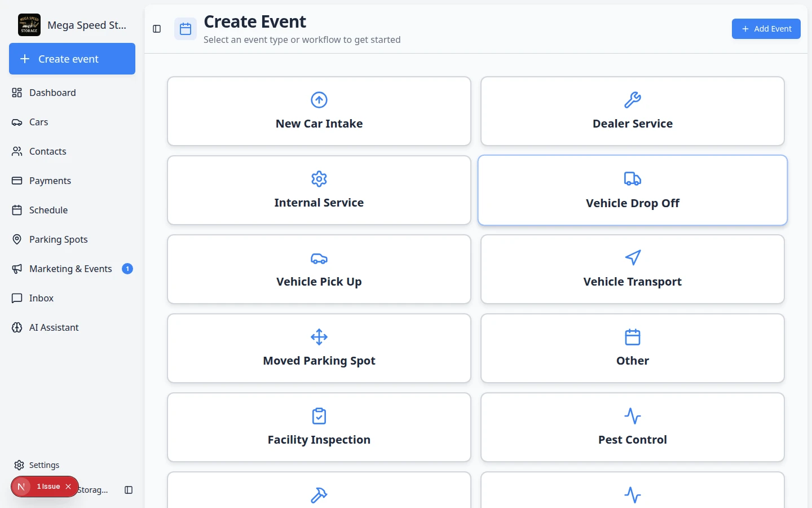Choose the Other event type card
Image resolution: width=812 pixels, height=508 pixels.
[x=633, y=348]
